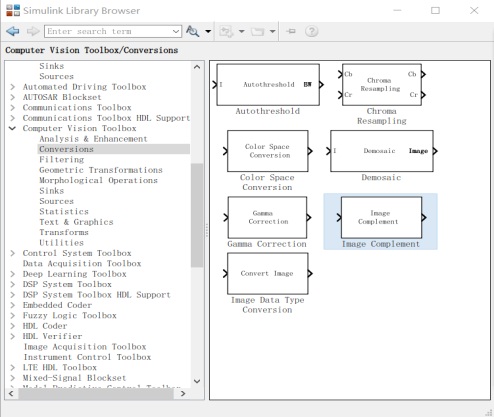The width and height of the screenshot is (494, 417).
Task: Click the tree vertical scrollbar thumb
Action: (197, 215)
